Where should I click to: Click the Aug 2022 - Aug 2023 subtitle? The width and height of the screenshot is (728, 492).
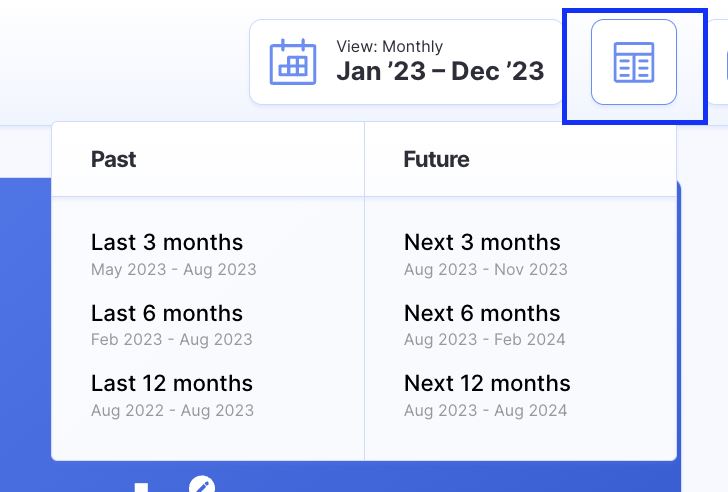[x=172, y=410]
